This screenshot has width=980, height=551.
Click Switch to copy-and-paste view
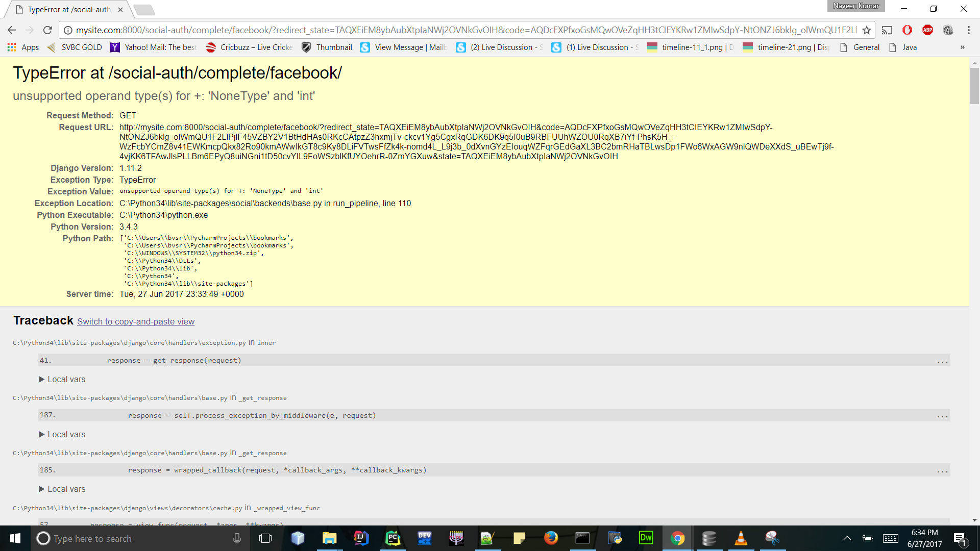pyautogui.click(x=136, y=321)
